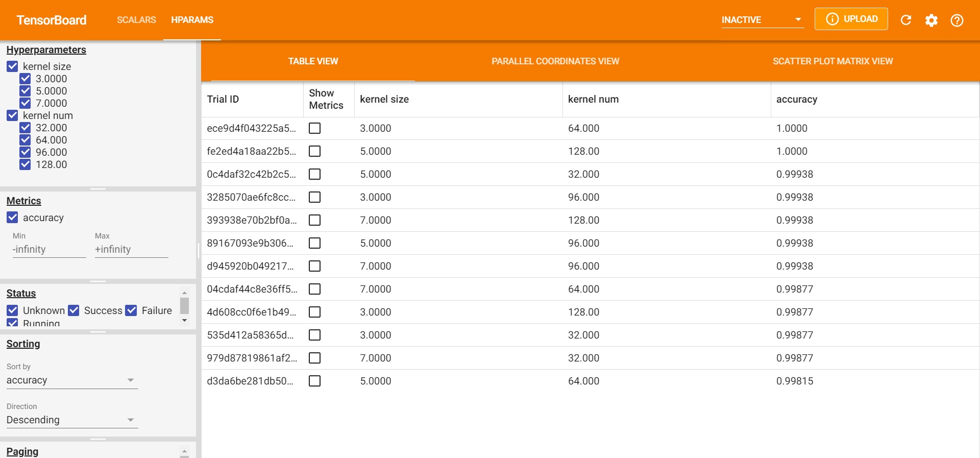Viewport: 980px width, 458px height.
Task: Uncheck kernel num value 128.00
Action: coord(25,164)
